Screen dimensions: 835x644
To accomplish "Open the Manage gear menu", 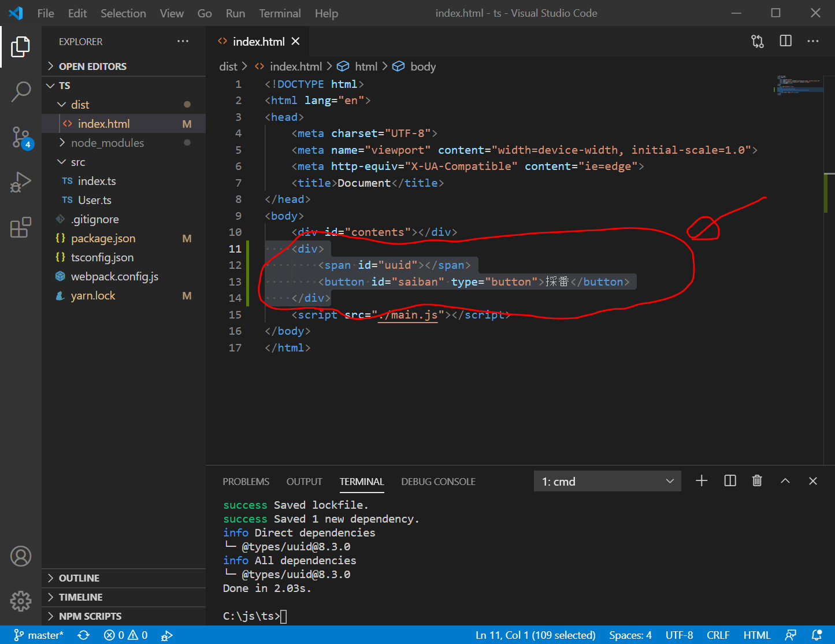I will [21, 601].
